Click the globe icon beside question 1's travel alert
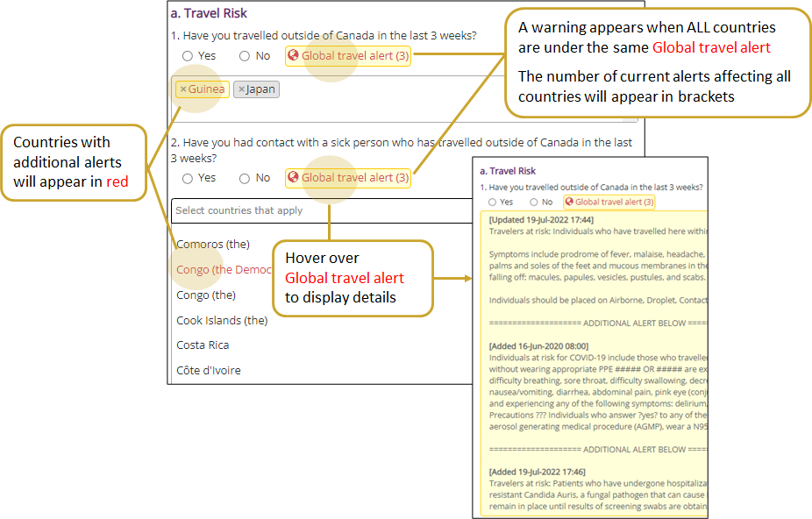 tap(294, 56)
